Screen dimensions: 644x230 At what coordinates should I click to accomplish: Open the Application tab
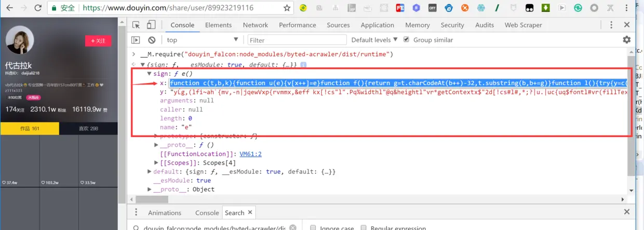click(377, 25)
